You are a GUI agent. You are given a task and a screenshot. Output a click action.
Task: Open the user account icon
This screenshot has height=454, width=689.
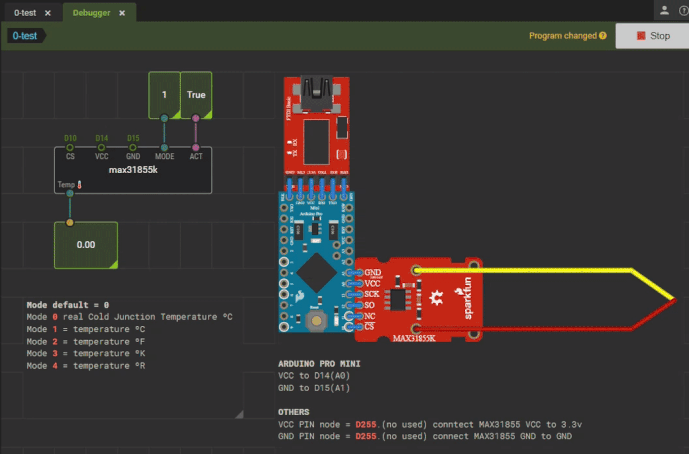664,10
